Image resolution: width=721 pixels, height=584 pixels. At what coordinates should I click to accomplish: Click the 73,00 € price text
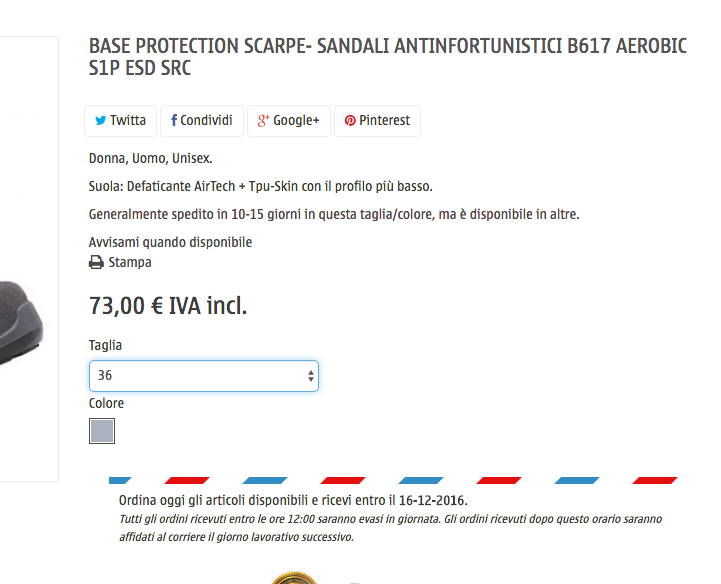point(168,306)
